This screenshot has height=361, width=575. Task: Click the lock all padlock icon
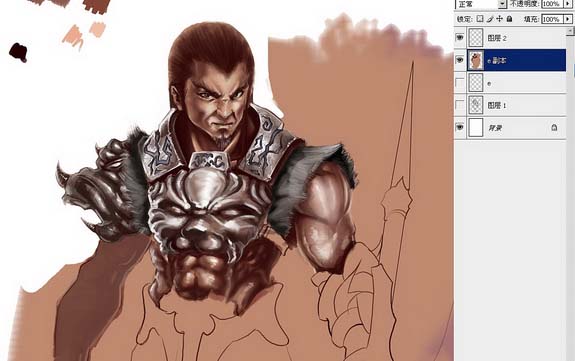tap(509, 19)
